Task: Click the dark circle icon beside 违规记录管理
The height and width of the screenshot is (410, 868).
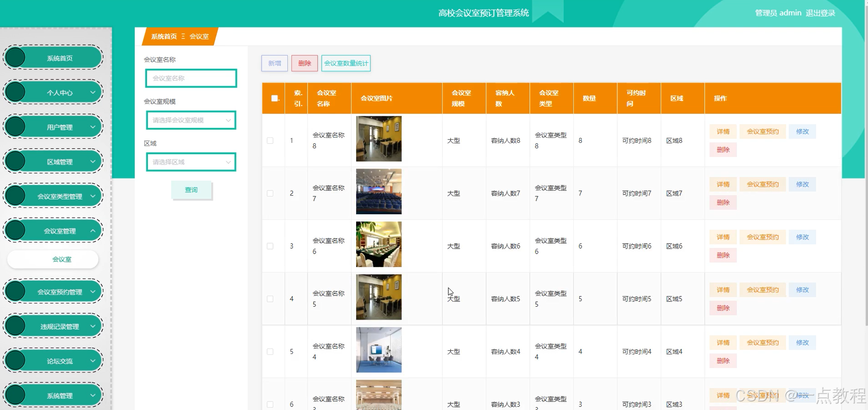Action: [x=16, y=326]
